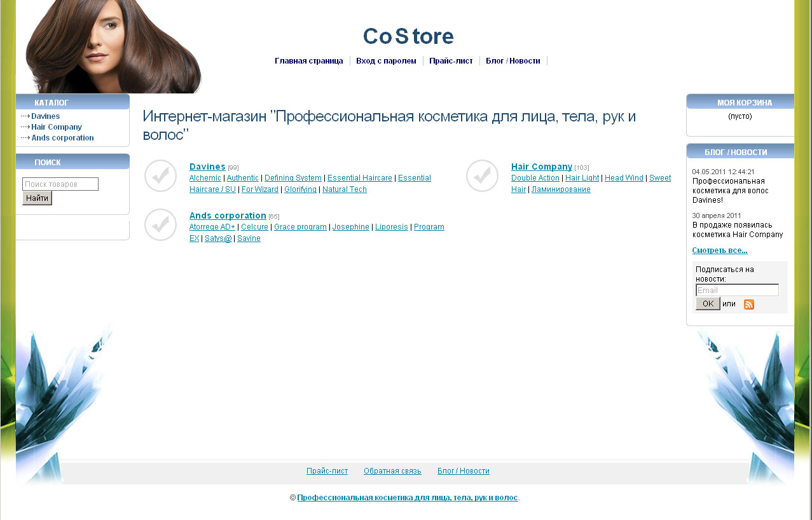Viewport: 812px width, 520px height.
Task: Click the Email subscription input field
Action: coord(736,289)
